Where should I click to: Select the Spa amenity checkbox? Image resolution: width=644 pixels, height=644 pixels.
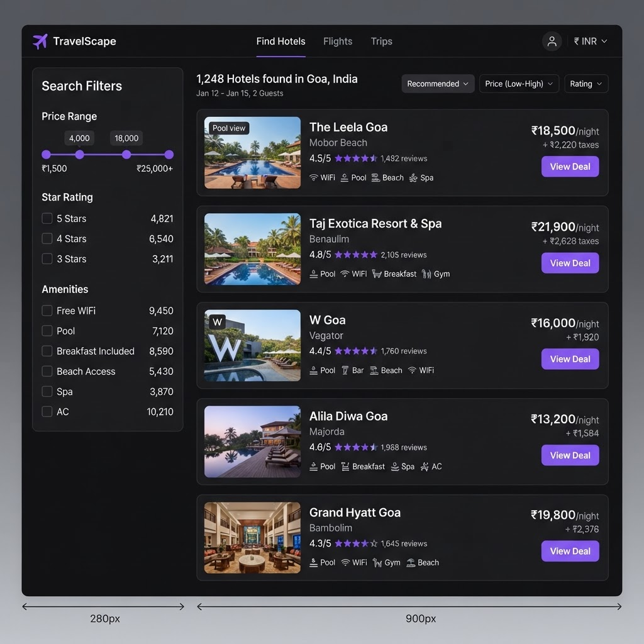coord(47,391)
